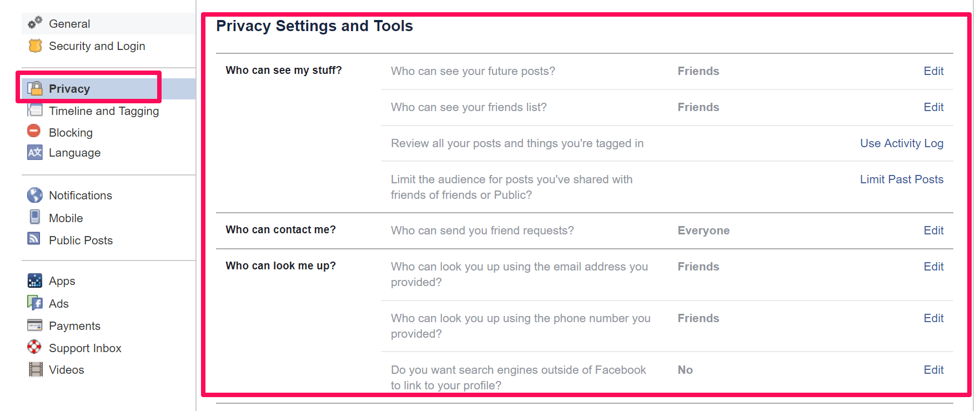
Task: Click the Support Inbox lifebuoy icon
Action: point(34,347)
